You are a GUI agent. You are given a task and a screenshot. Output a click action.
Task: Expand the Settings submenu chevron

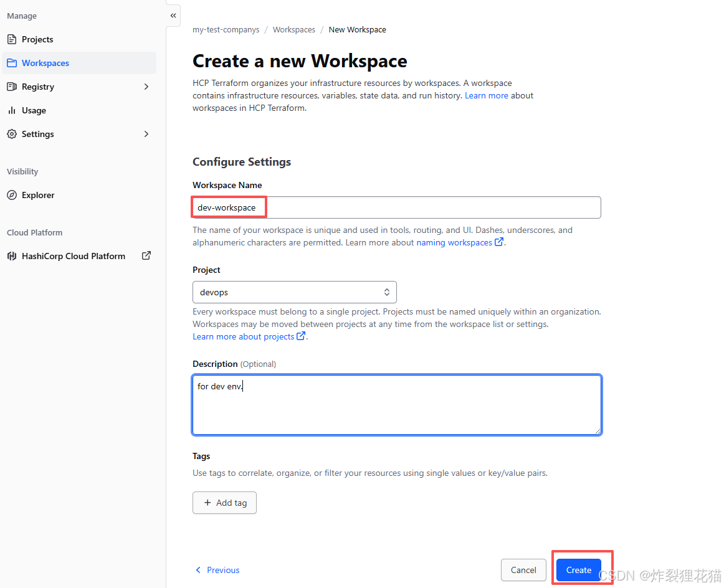pos(146,134)
